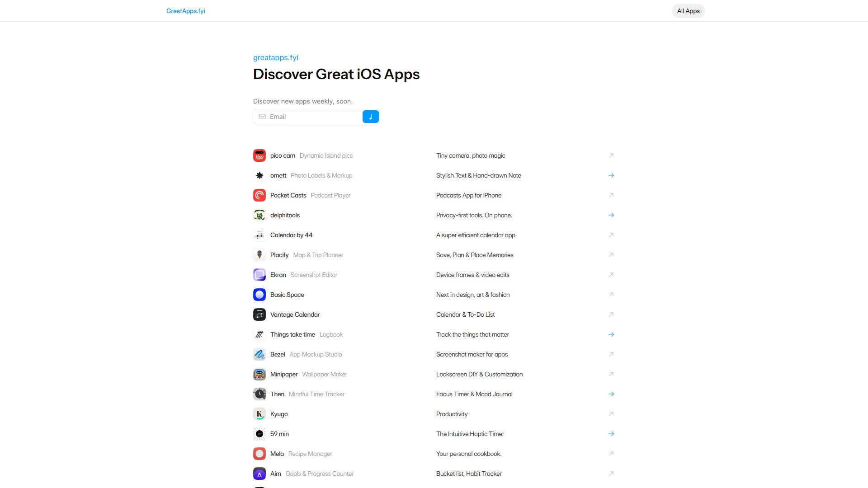Select 'Save, Plan & Place Memories' description
Viewport: 868px width, 488px height.
click(475, 255)
